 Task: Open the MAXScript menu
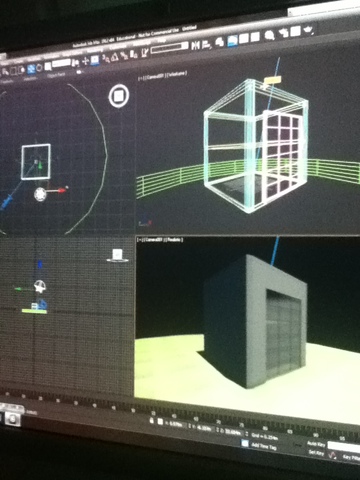(142, 43)
